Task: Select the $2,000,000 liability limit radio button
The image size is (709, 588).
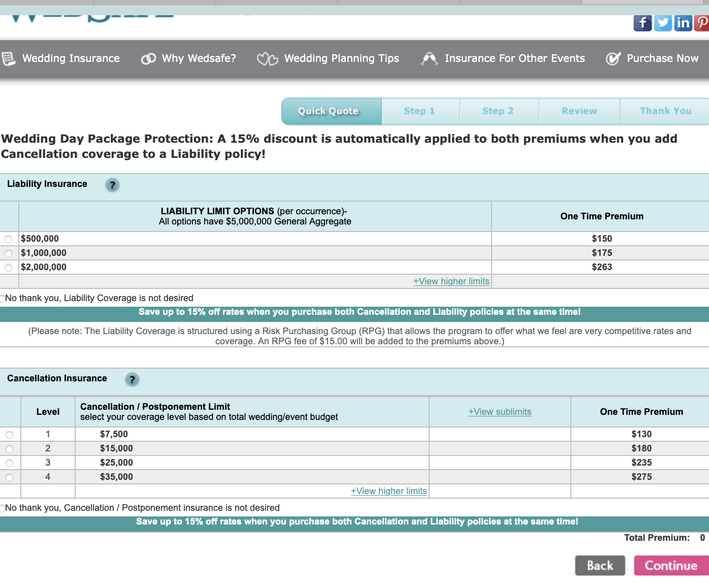Action: click(x=8, y=268)
